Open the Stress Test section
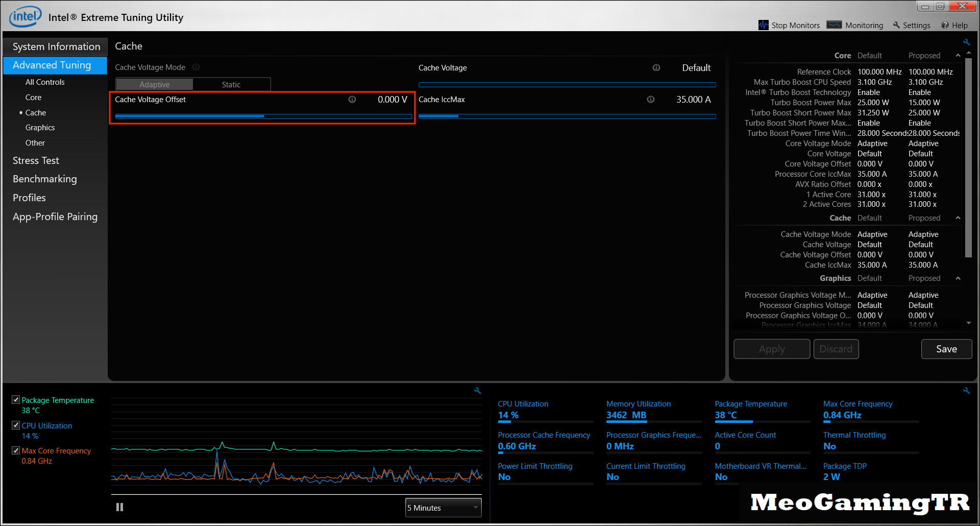Screen dimensions: 980x526 click(x=36, y=160)
